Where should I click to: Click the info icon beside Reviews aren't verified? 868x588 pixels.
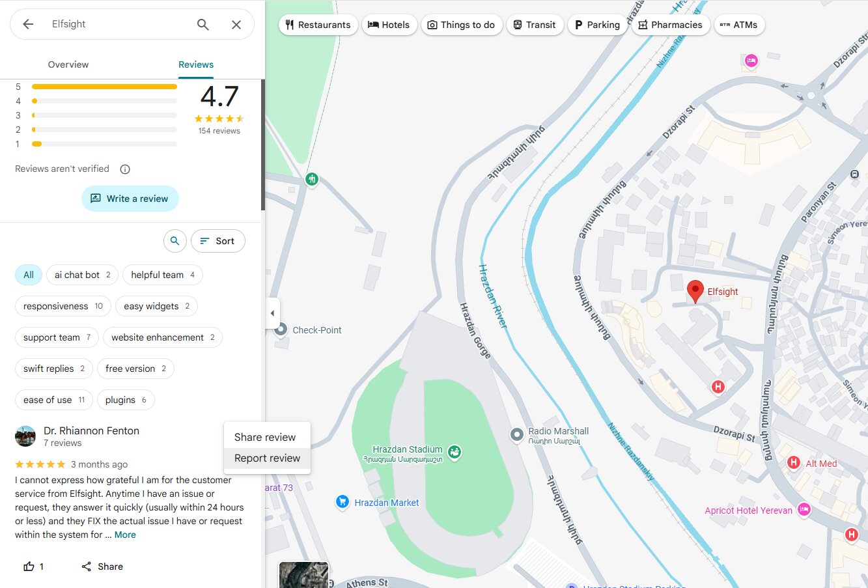(x=125, y=169)
